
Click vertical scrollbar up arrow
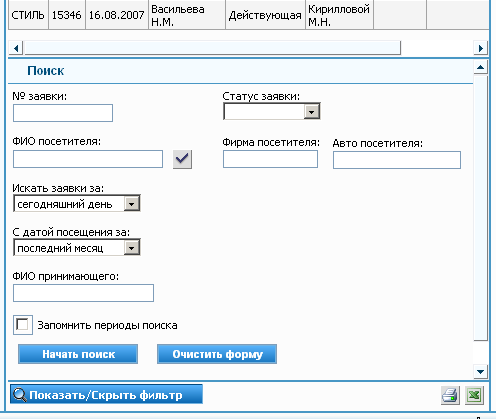pyautogui.click(x=480, y=67)
